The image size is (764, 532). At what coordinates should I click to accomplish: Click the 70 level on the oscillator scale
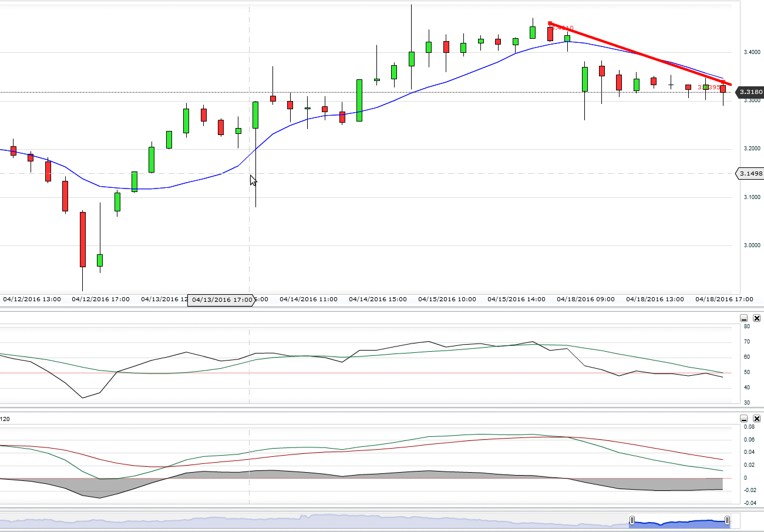(746, 342)
